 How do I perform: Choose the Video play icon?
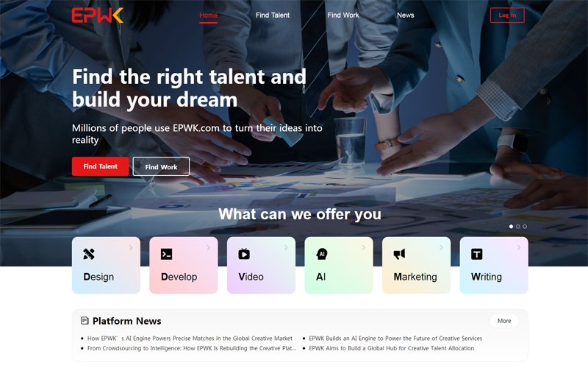[x=244, y=254]
